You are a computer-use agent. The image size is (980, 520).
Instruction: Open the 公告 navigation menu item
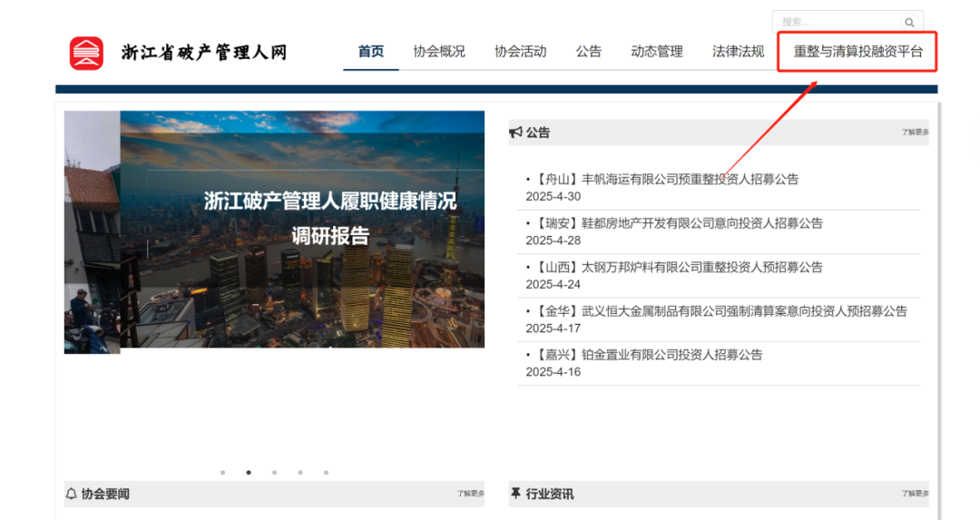[589, 51]
